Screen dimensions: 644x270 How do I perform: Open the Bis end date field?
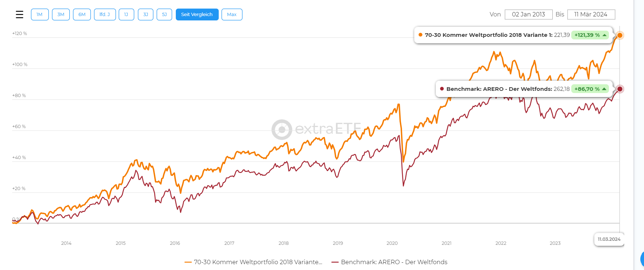pyautogui.click(x=591, y=15)
